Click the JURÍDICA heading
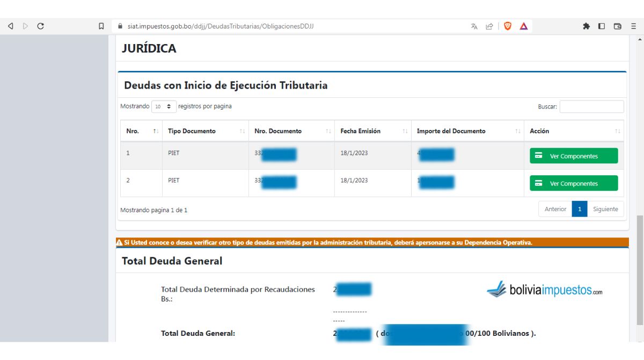Image resolution: width=644 pixels, height=360 pixels. click(x=149, y=48)
